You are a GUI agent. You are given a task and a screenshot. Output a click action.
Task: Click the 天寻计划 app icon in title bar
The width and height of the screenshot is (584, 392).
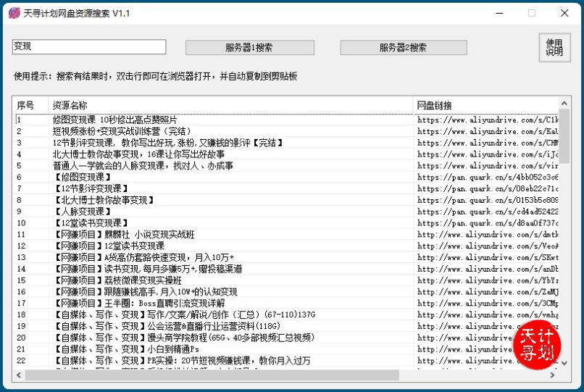(x=14, y=13)
